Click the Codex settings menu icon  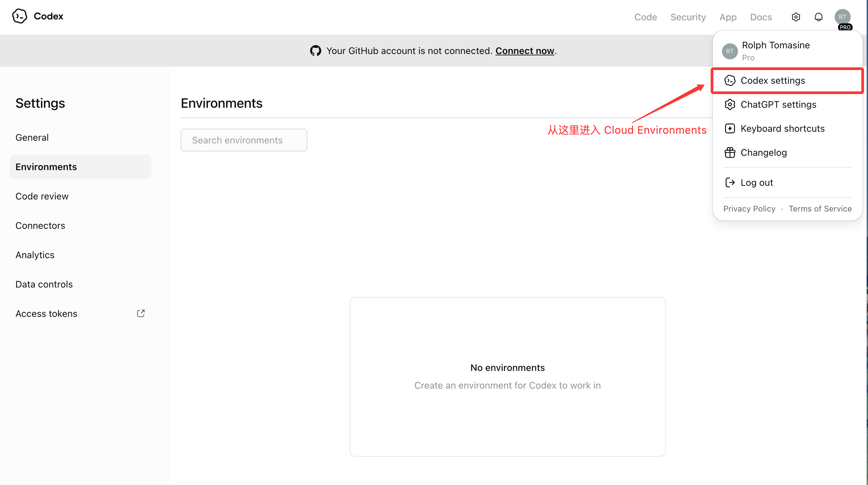pyautogui.click(x=730, y=81)
